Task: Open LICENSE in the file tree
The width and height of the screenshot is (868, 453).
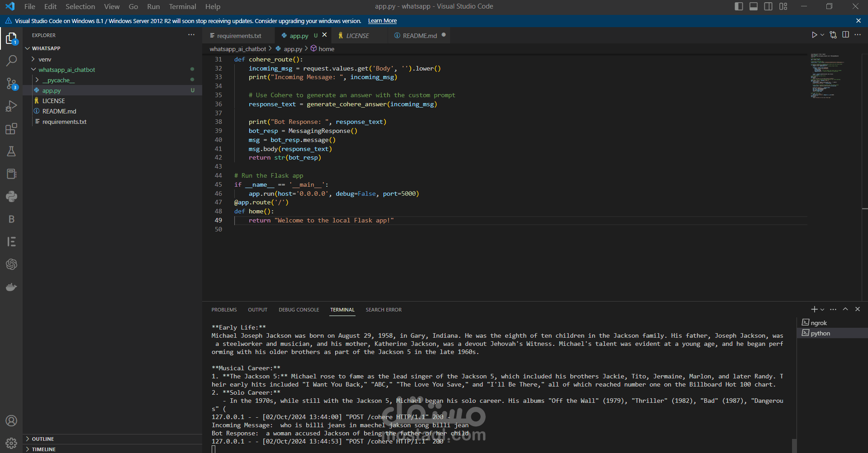Action: (x=112, y=101)
